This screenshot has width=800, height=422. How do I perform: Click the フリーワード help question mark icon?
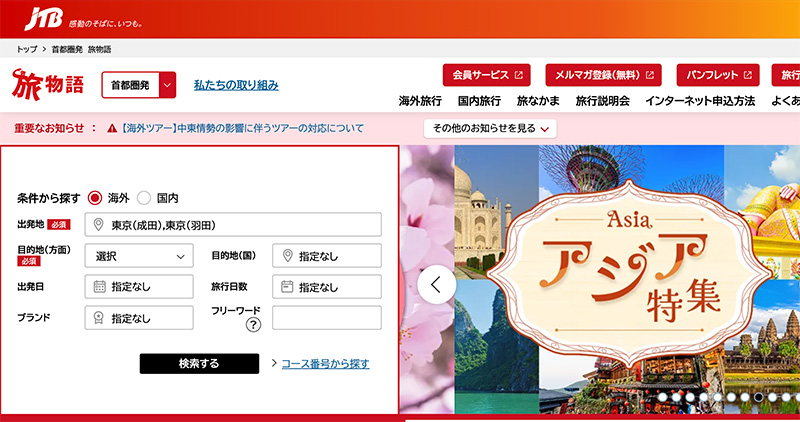tap(253, 325)
